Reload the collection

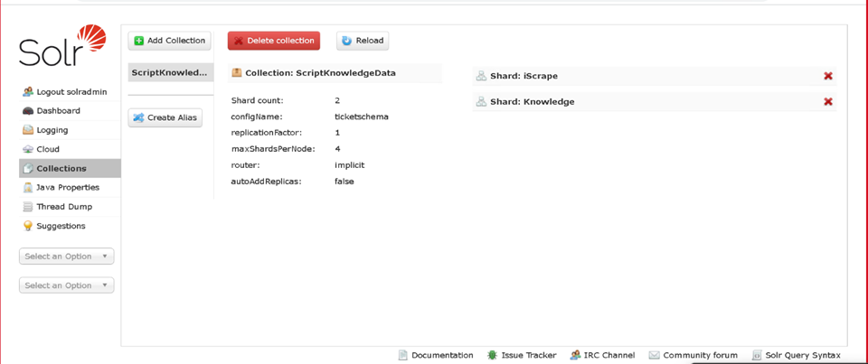(363, 41)
